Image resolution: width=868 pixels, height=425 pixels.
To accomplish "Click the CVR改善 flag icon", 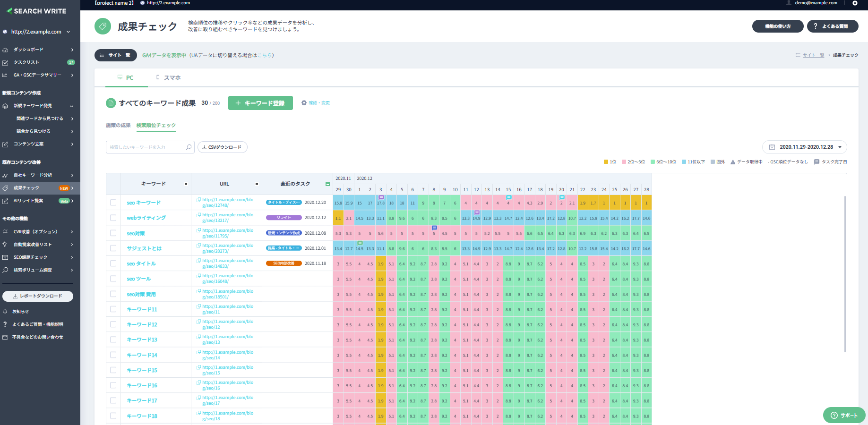I will [x=5, y=232].
